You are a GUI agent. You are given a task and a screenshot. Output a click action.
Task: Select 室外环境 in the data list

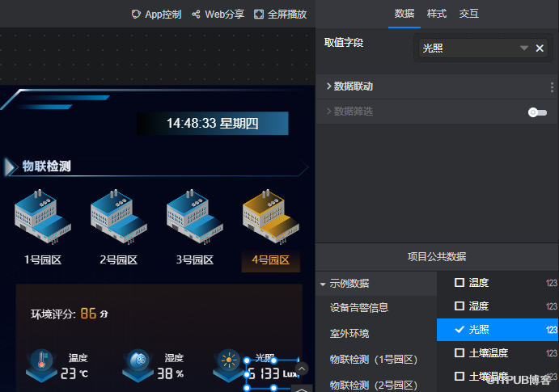pos(349,334)
